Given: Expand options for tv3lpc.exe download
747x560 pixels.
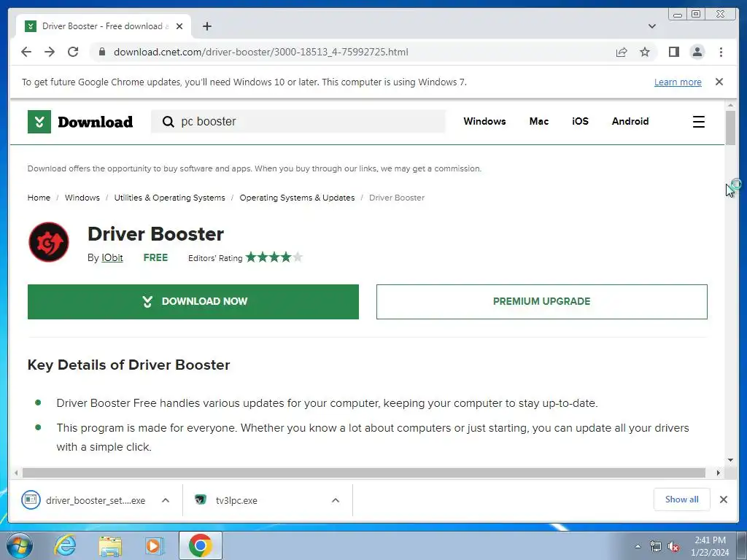Looking at the screenshot, I should click(336, 500).
